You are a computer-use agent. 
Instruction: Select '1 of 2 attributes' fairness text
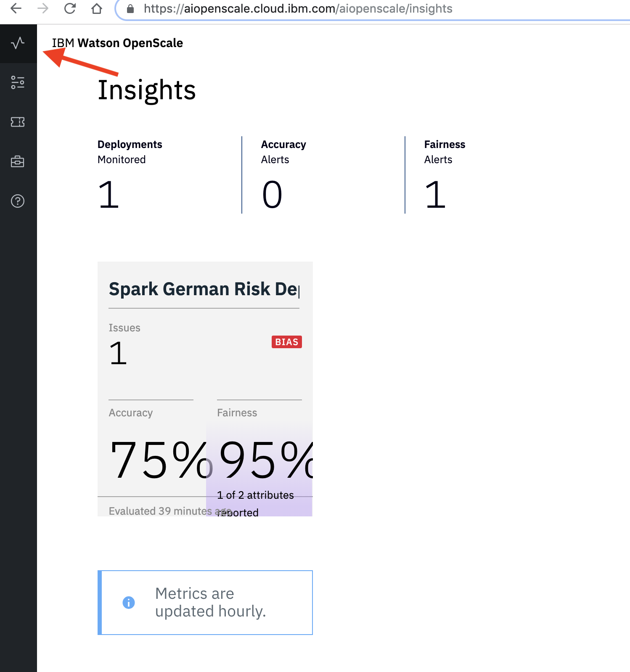pyautogui.click(x=255, y=495)
